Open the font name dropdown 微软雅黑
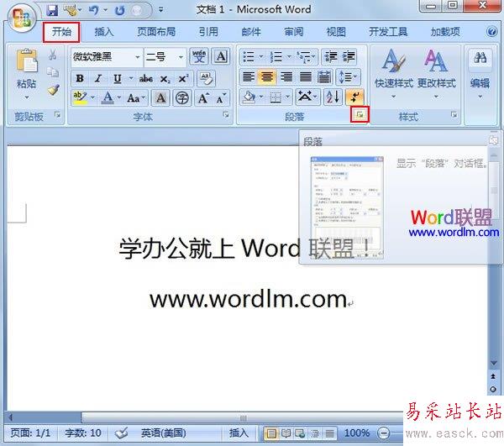Image resolution: width=504 pixels, height=446 pixels. point(138,57)
